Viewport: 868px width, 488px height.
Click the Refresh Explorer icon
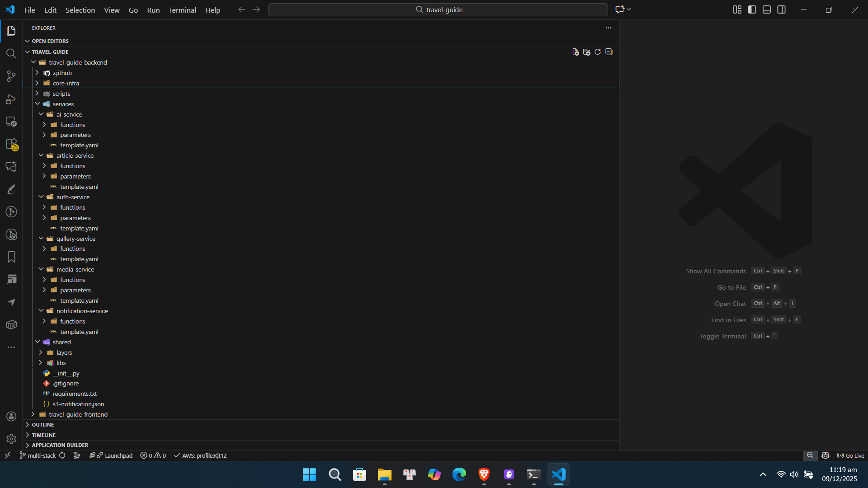pos(597,52)
